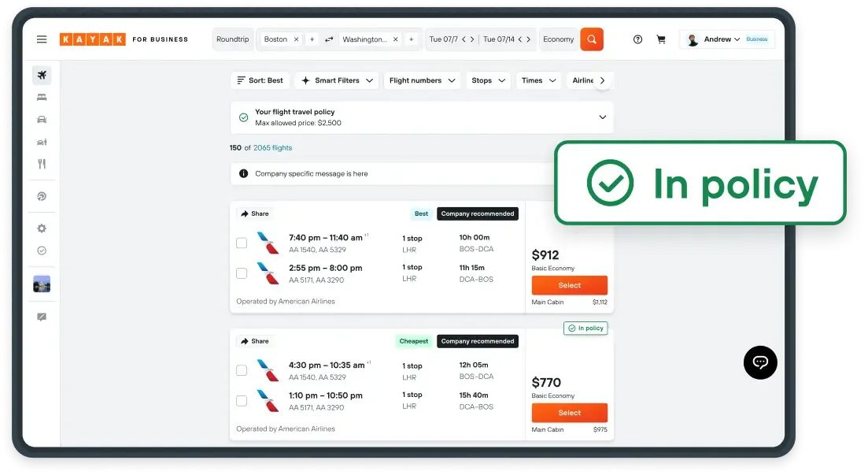Viewport: 868px width, 475px height.
Task: Open the chat support bubble
Action: (x=760, y=362)
